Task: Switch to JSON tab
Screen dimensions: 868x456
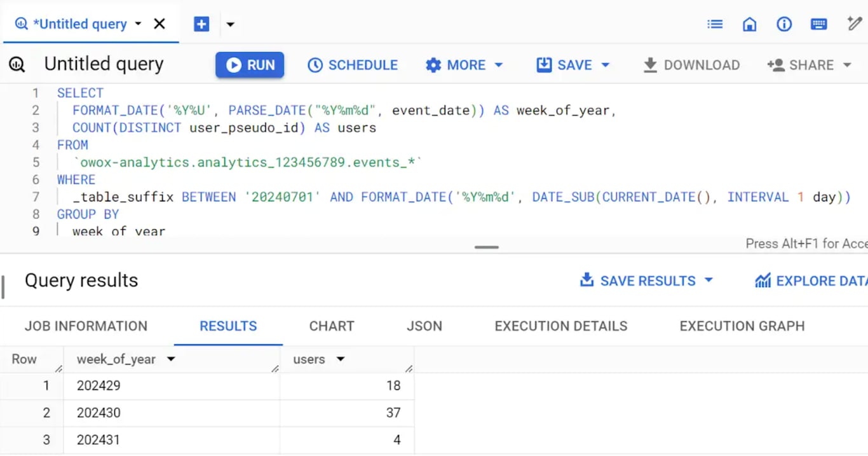Action: pyautogui.click(x=424, y=326)
